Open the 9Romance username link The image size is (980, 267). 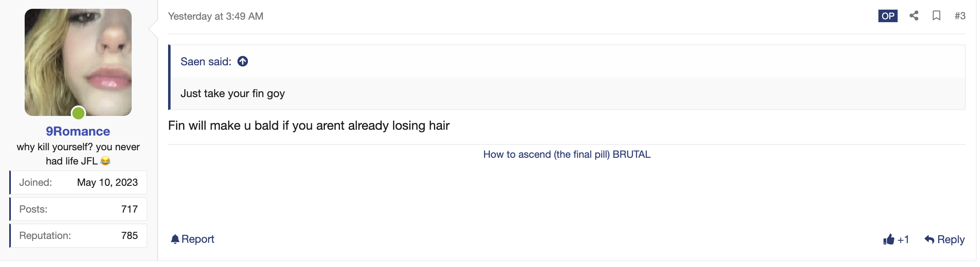coord(78,131)
